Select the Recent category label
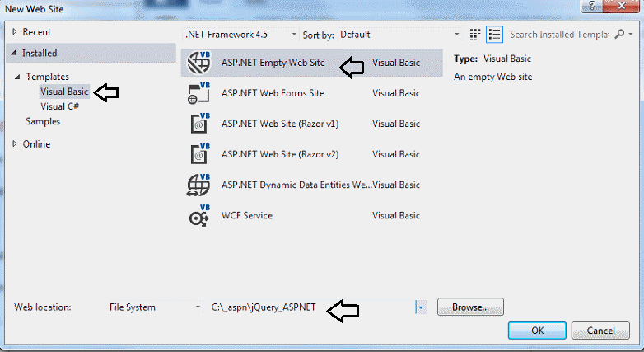This screenshot has height=352, width=644. [36, 31]
